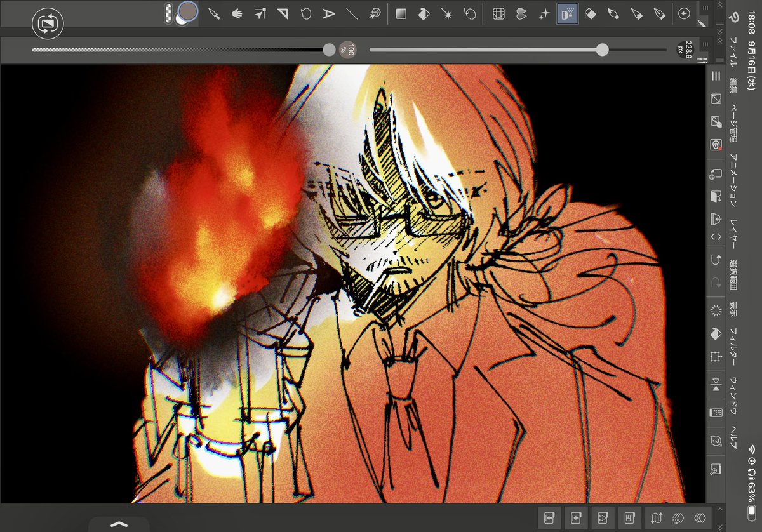This screenshot has height=532, width=762.
Task: Select the square gradient tool
Action: tap(401, 14)
